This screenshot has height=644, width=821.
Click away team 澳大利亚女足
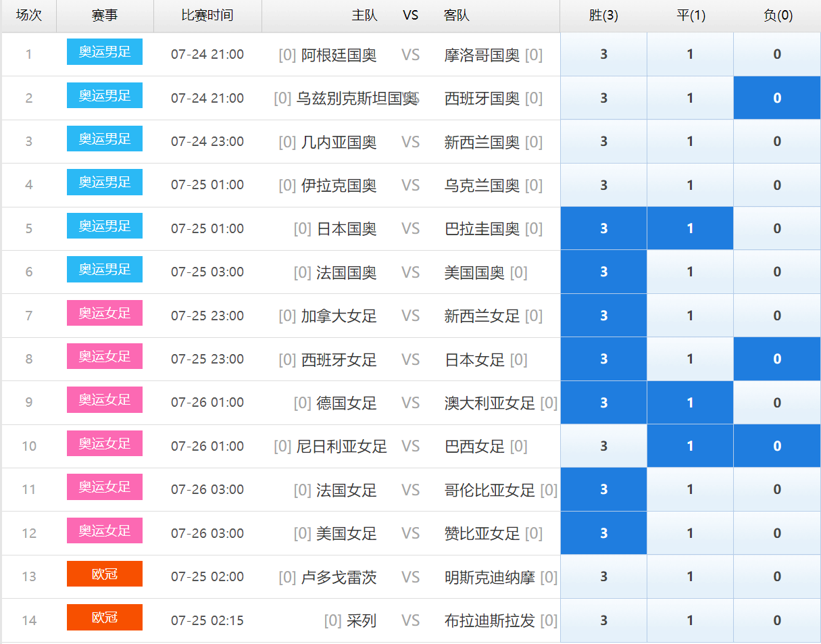[x=490, y=403]
